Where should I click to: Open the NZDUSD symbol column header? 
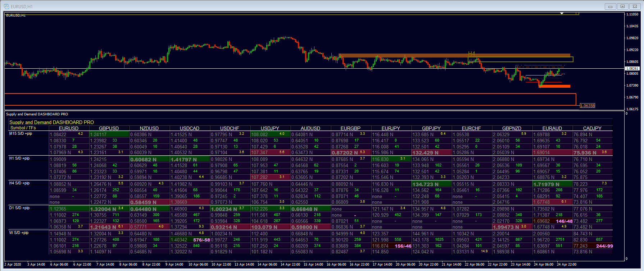tap(149, 128)
